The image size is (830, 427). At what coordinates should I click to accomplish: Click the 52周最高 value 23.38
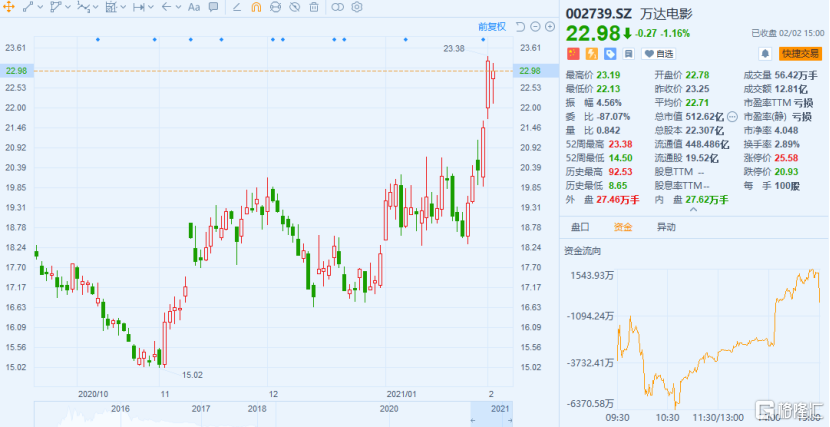click(620, 144)
